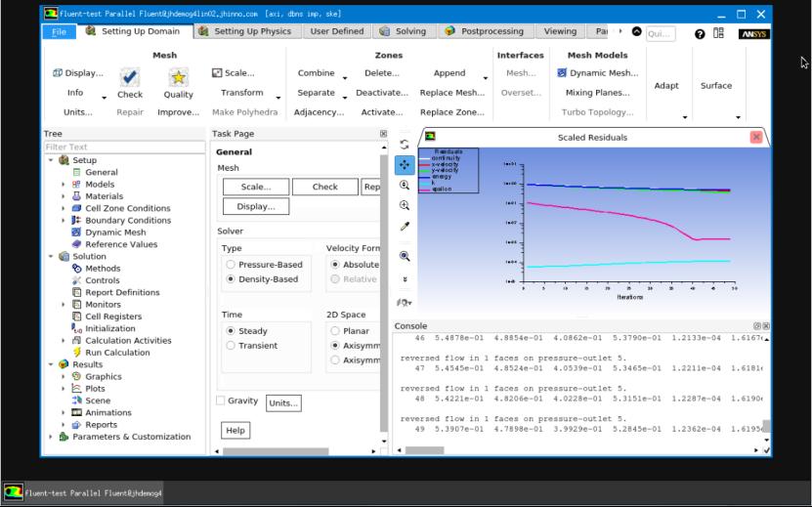The image size is (812, 507).
Task: Enable the Gravity checkbox
Action: tap(221, 401)
